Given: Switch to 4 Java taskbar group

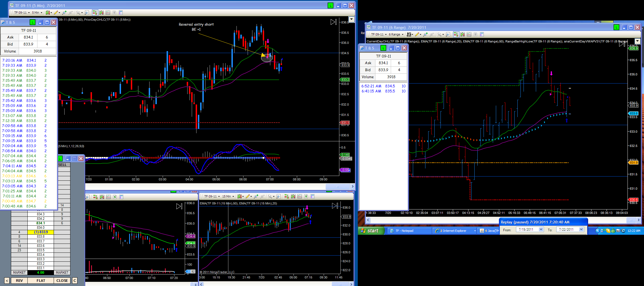Looking at the screenshot, I should click(x=489, y=231).
